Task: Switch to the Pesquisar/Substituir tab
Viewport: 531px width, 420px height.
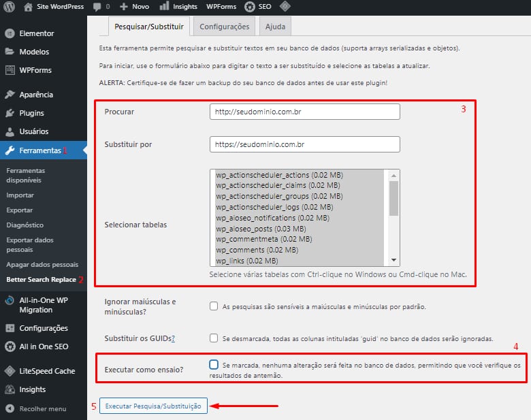Action: pyautogui.click(x=149, y=27)
